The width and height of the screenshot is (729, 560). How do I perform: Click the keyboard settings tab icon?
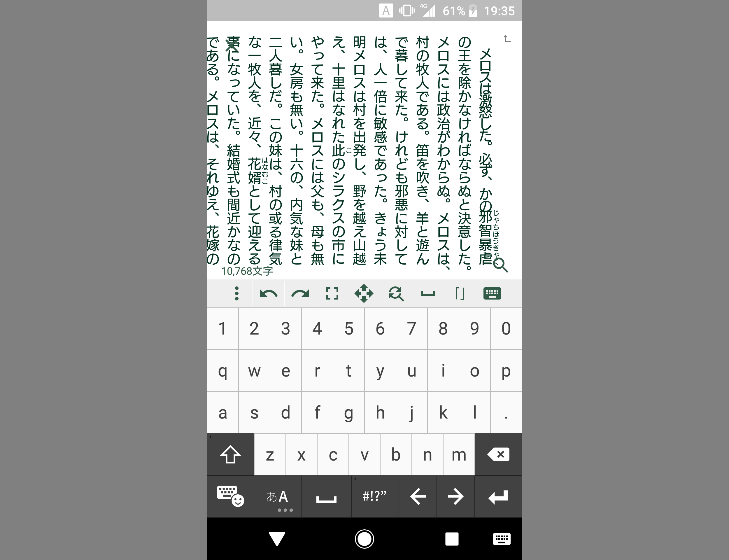pos(491,293)
